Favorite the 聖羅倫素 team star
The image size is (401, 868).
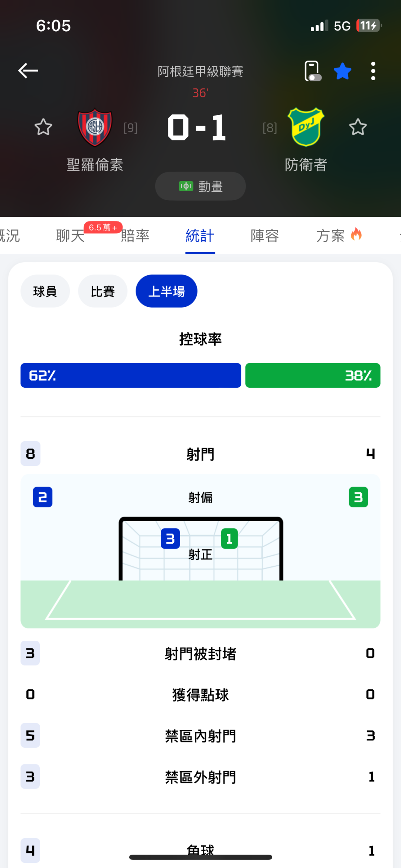(x=43, y=127)
